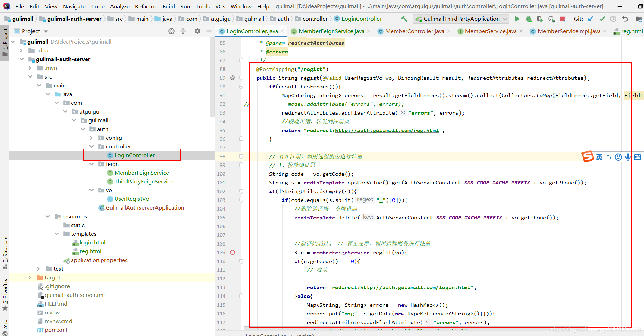Select HELP.md file in the tree
The height and width of the screenshot is (336, 644).
point(56,304)
